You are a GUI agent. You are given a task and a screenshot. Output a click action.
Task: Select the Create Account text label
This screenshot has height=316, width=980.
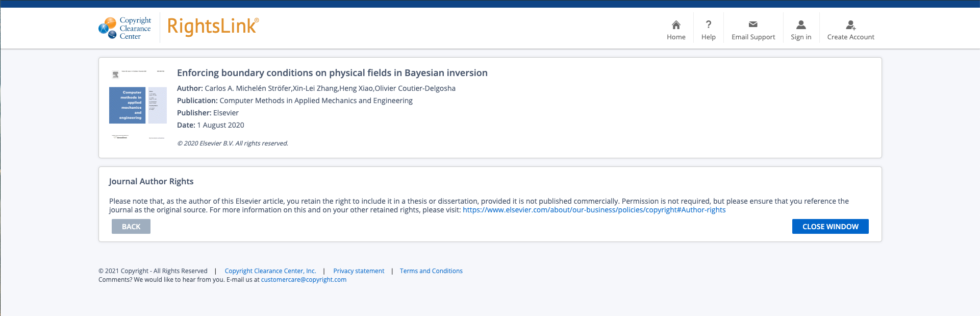click(x=850, y=37)
